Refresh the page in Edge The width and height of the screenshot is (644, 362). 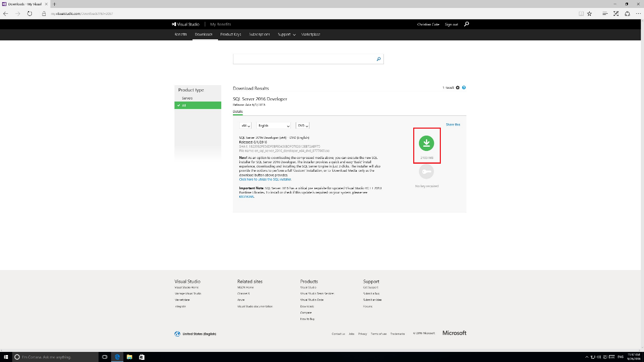coord(29,13)
